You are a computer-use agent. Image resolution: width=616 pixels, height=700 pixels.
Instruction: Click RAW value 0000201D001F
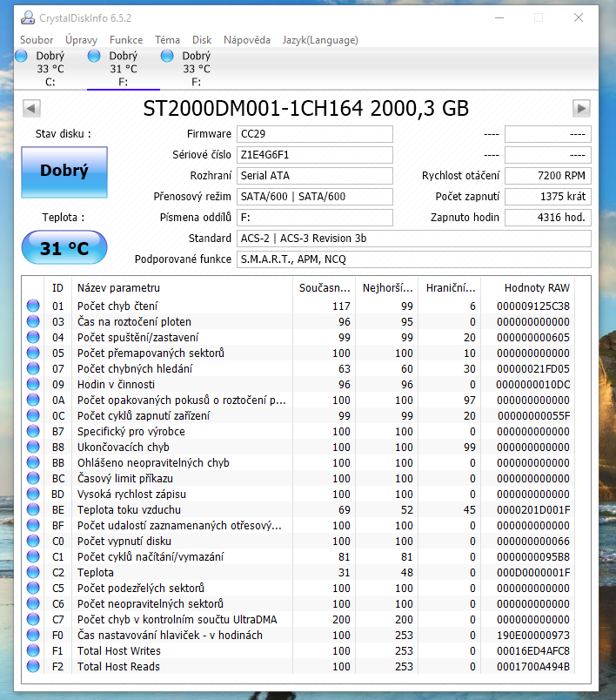(533, 510)
